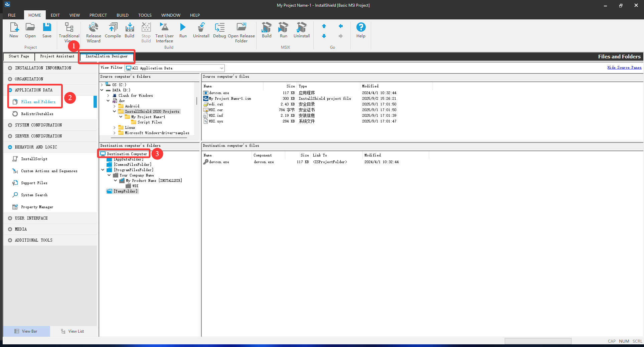Sort destination files by Component column
This screenshot has height=347, width=644.
pos(268,155)
